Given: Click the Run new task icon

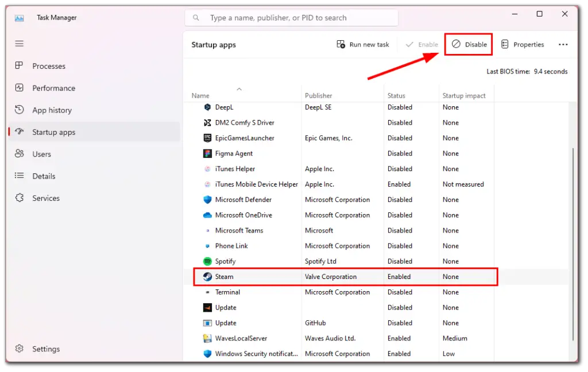Looking at the screenshot, I should pyautogui.click(x=341, y=45).
